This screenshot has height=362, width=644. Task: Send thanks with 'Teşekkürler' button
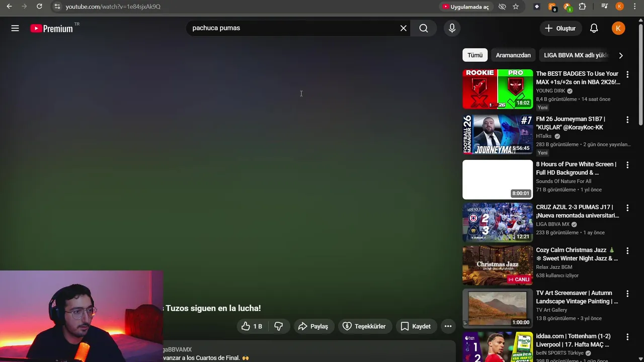coord(364,326)
